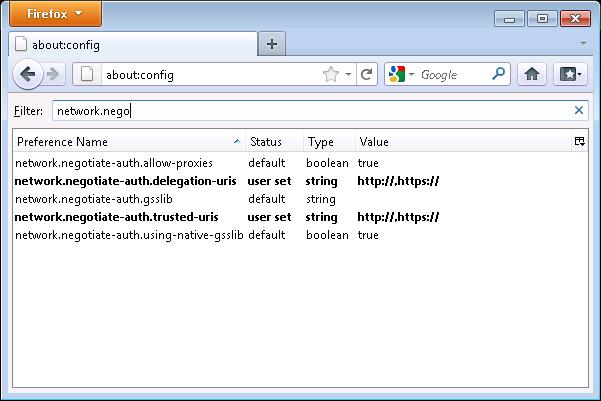This screenshot has width=601, height=401.
Task: Click user set status of trusted-uris
Action: [x=269, y=217]
